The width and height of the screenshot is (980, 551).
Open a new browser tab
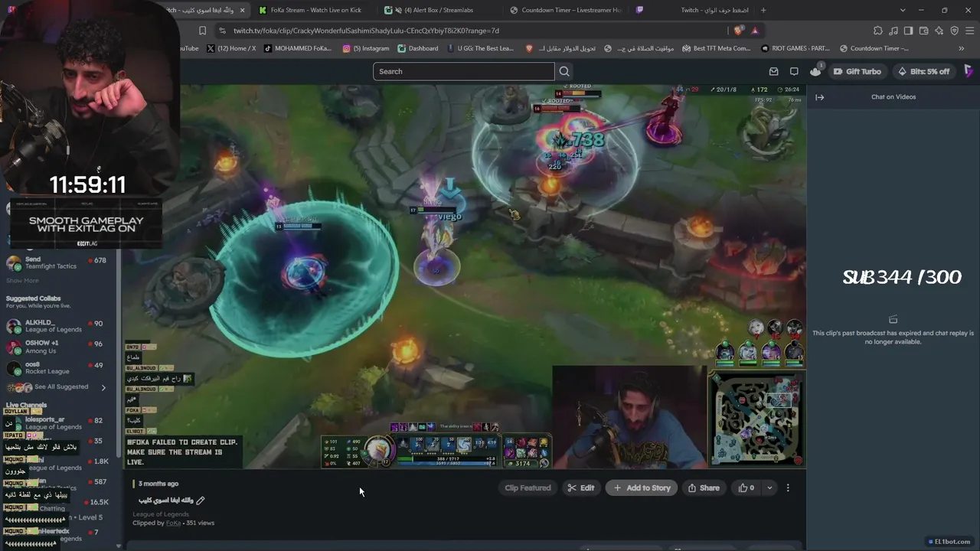[763, 10]
